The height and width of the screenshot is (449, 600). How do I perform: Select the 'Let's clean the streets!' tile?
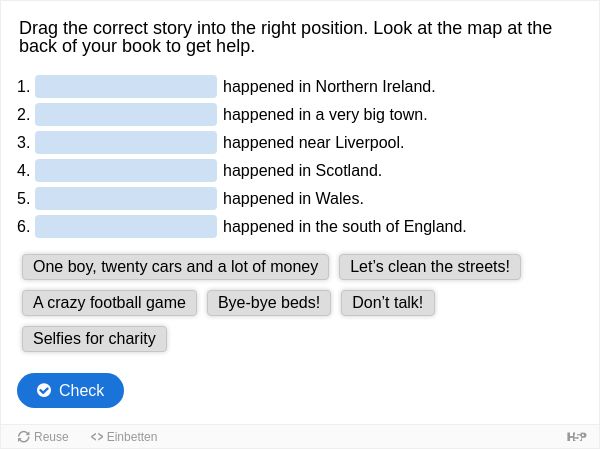(x=430, y=267)
